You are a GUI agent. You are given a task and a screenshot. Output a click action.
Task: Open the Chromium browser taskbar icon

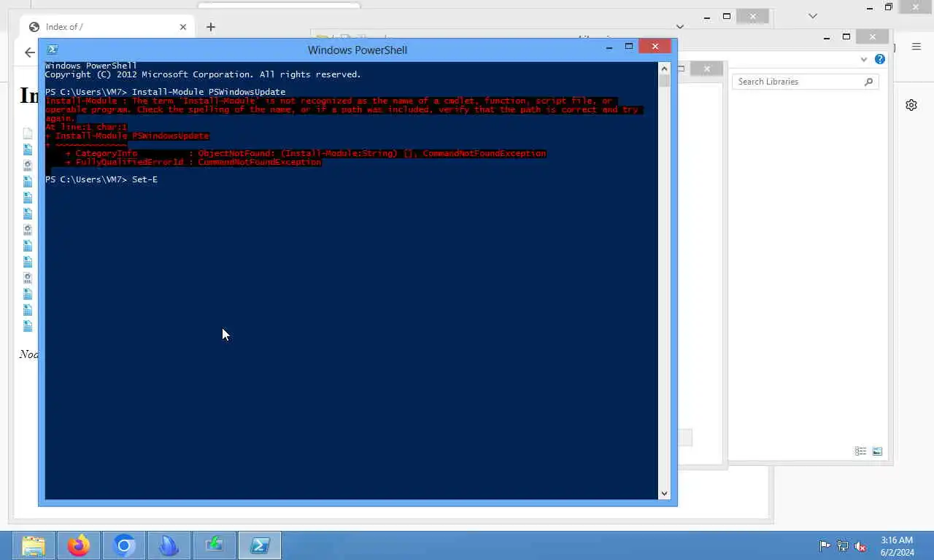[x=124, y=545]
